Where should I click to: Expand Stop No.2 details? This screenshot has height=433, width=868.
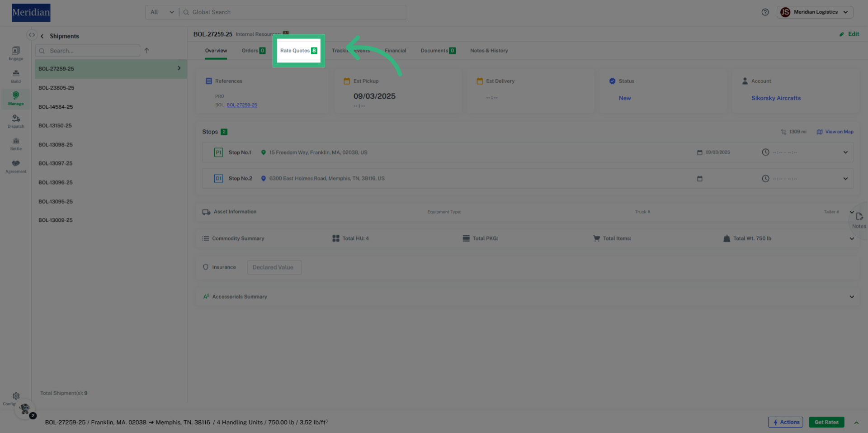tap(845, 179)
